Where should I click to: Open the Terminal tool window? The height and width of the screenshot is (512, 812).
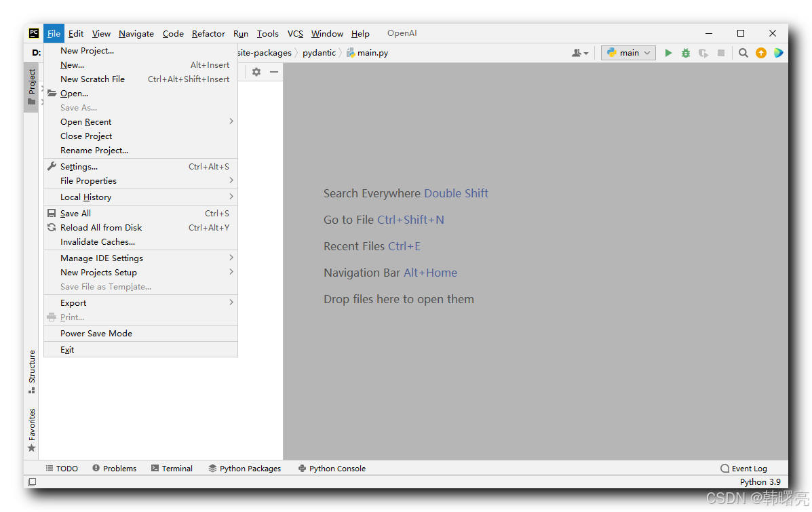[172, 468]
